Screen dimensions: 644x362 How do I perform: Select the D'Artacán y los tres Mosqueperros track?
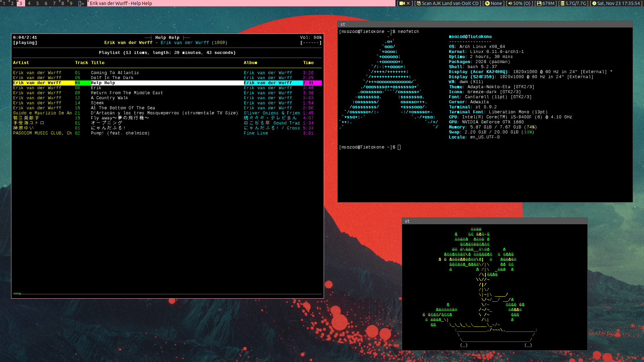pyautogui.click(x=167, y=113)
